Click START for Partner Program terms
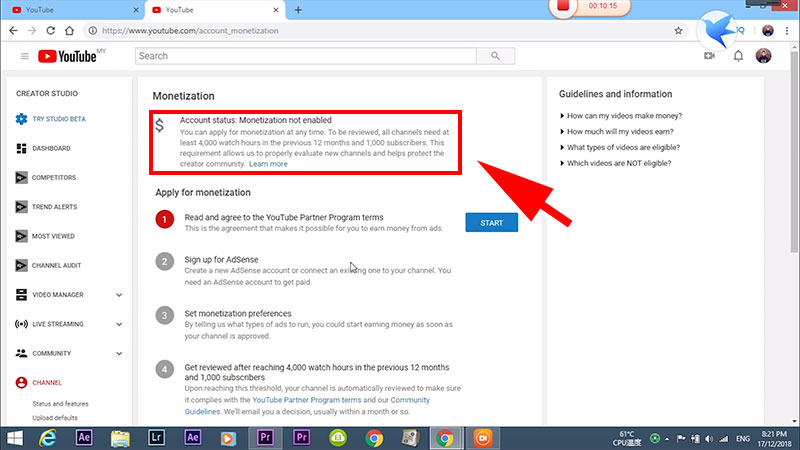 (492, 223)
